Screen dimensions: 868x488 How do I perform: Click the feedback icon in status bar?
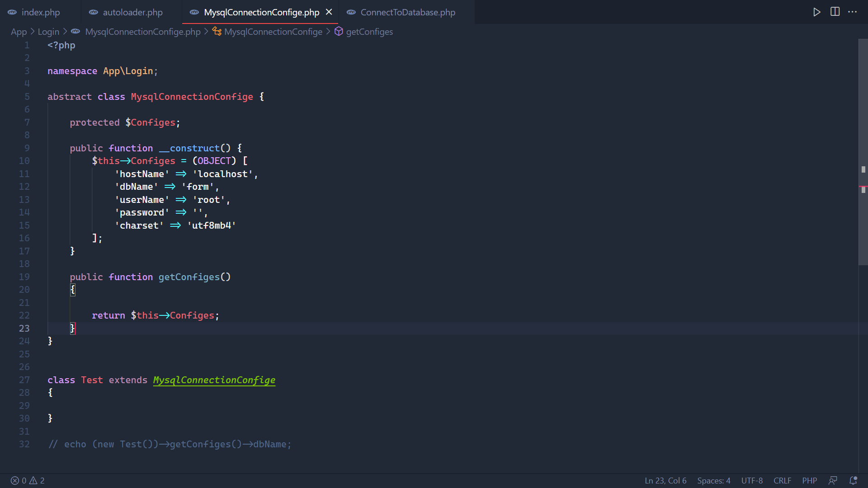(x=833, y=480)
